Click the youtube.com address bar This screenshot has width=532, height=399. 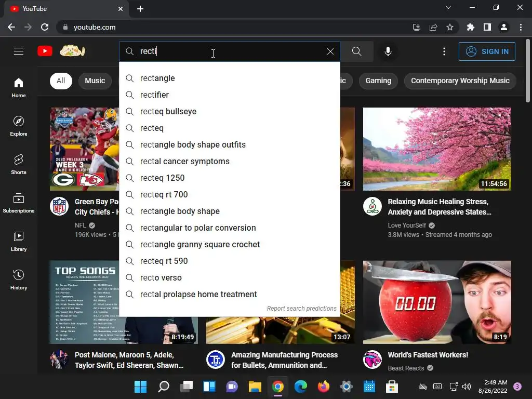234,27
